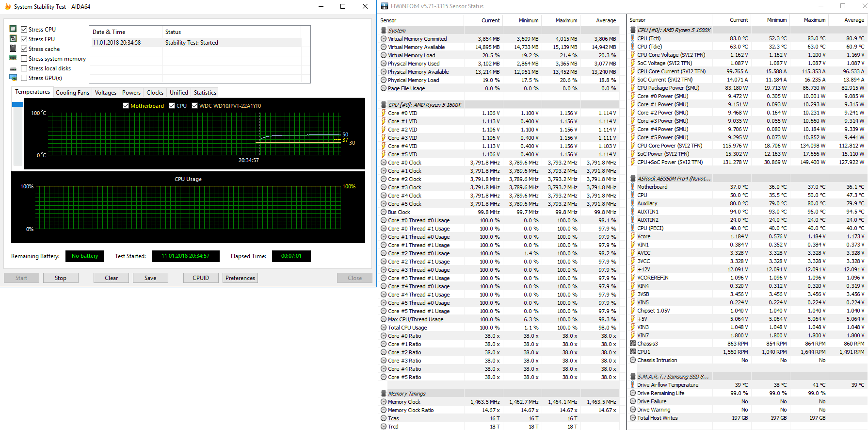This screenshot has height=430, width=868.
Task: Click the drive icon left of Stress local disks
Action: [13, 68]
